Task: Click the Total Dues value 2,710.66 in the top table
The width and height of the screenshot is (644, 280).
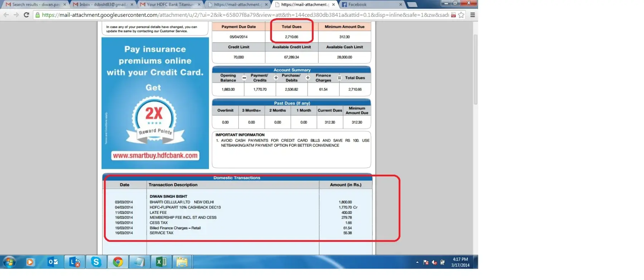Action: pos(292,37)
